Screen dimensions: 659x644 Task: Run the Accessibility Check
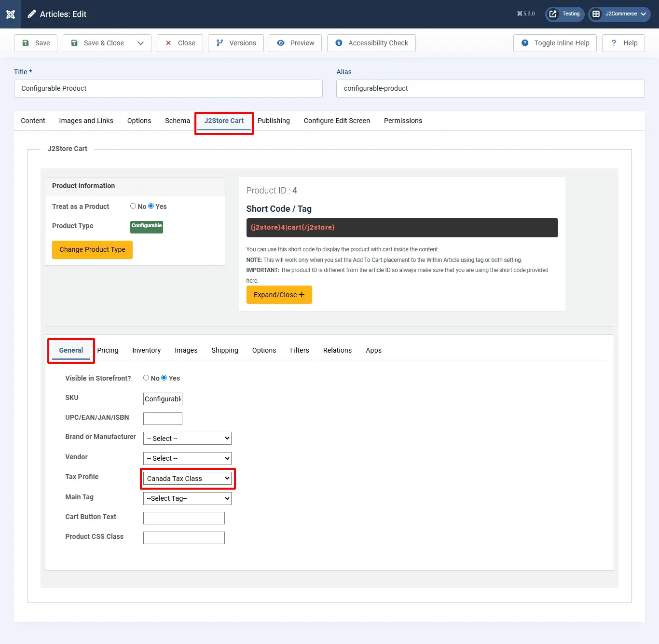point(371,43)
